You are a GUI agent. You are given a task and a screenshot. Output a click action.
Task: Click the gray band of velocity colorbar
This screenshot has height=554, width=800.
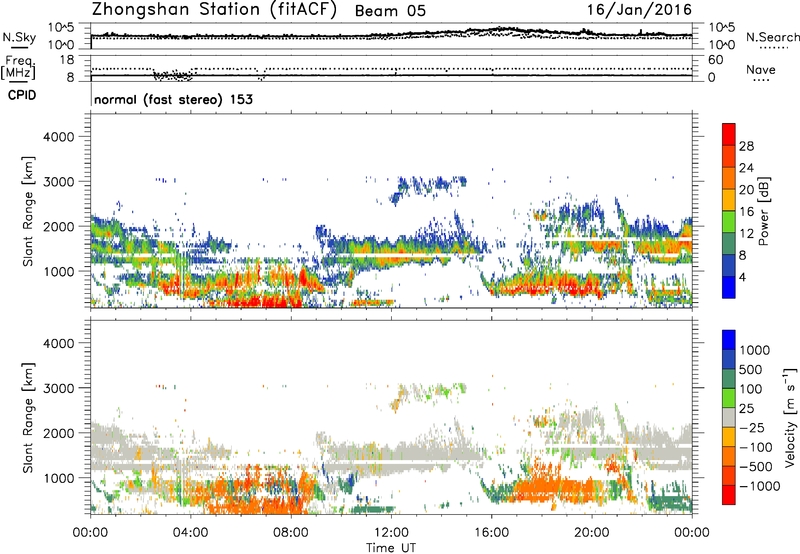pyautogui.click(x=729, y=418)
